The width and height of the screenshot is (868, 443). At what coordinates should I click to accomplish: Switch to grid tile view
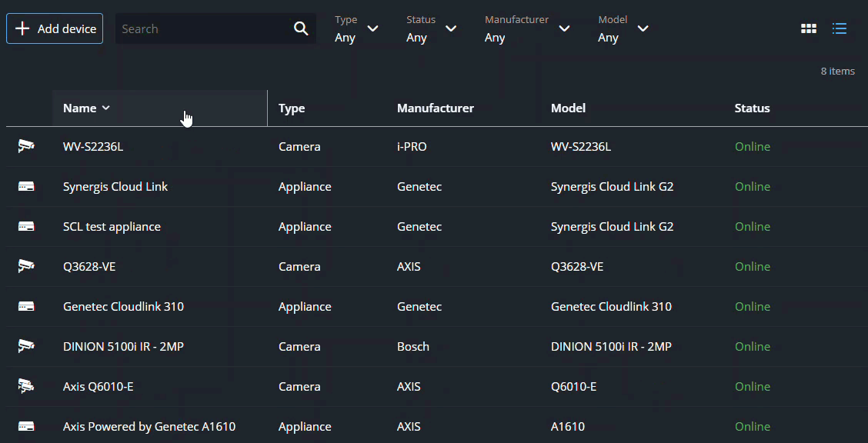click(x=808, y=28)
